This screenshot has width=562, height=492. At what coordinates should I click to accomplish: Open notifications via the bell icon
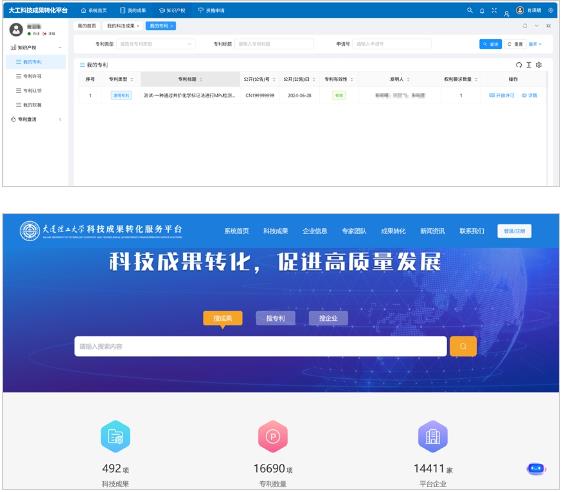click(x=482, y=11)
